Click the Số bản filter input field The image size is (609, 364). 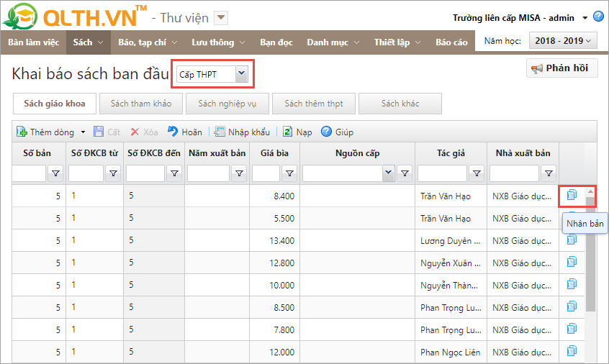coord(29,173)
